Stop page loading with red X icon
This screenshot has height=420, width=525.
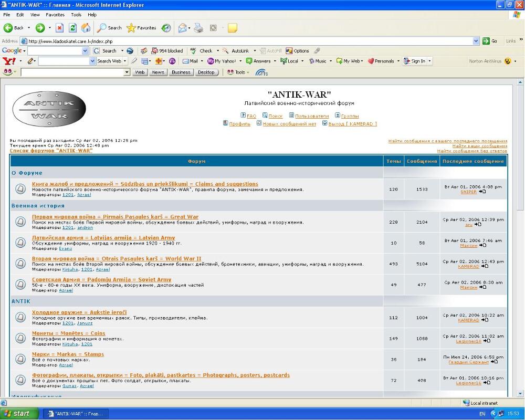pos(59,28)
